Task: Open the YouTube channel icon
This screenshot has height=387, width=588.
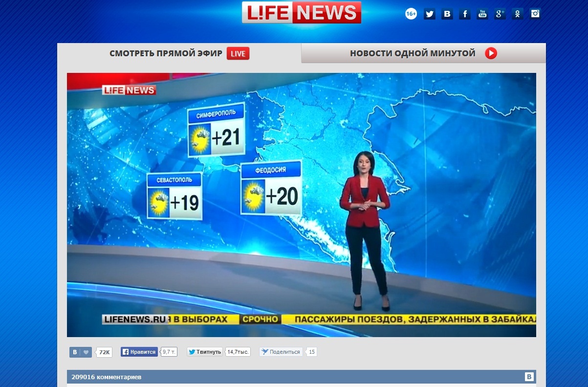Action: click(482, 14)
